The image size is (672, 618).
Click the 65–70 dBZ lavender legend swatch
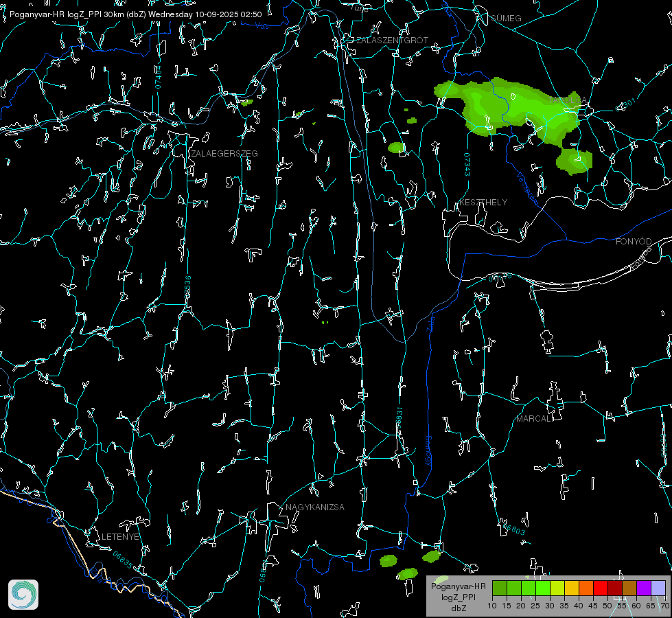point(658,588)
